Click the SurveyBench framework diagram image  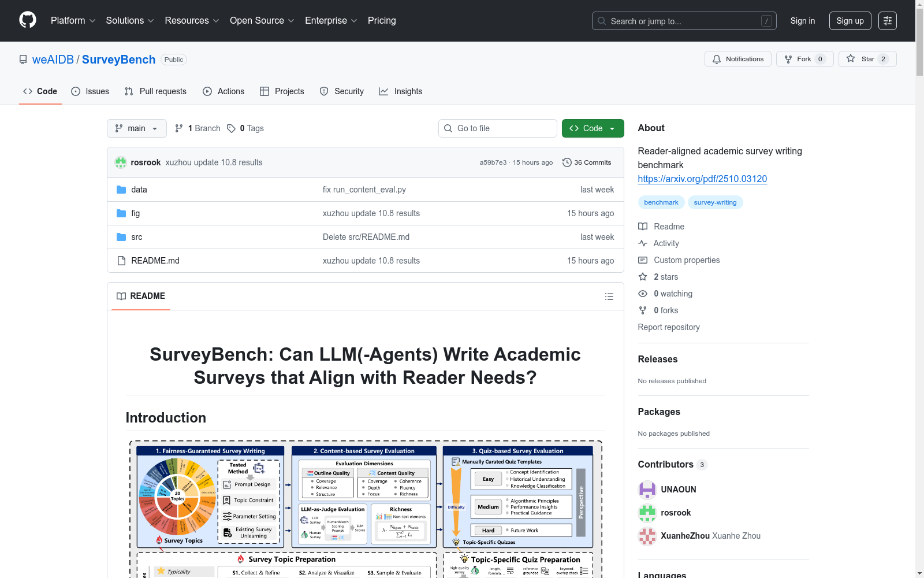(366, 509)
